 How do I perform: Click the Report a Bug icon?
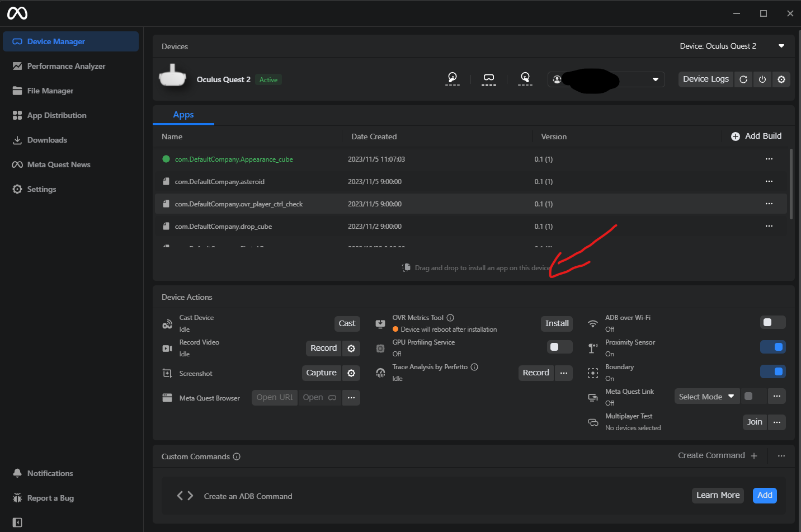(x=17, y=498)
